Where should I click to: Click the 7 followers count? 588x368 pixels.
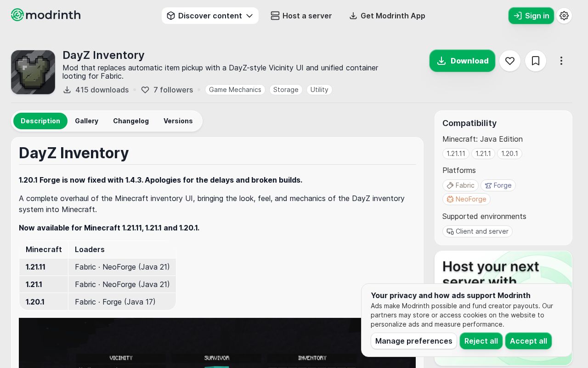(167, 90)
